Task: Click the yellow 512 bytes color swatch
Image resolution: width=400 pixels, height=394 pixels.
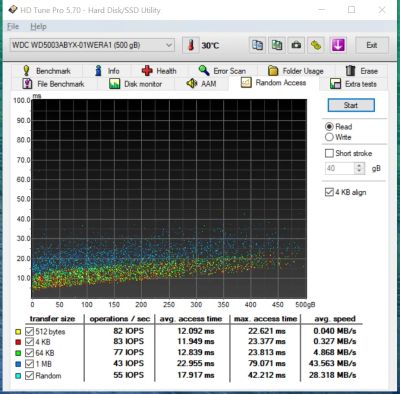Action: point(18,332)
